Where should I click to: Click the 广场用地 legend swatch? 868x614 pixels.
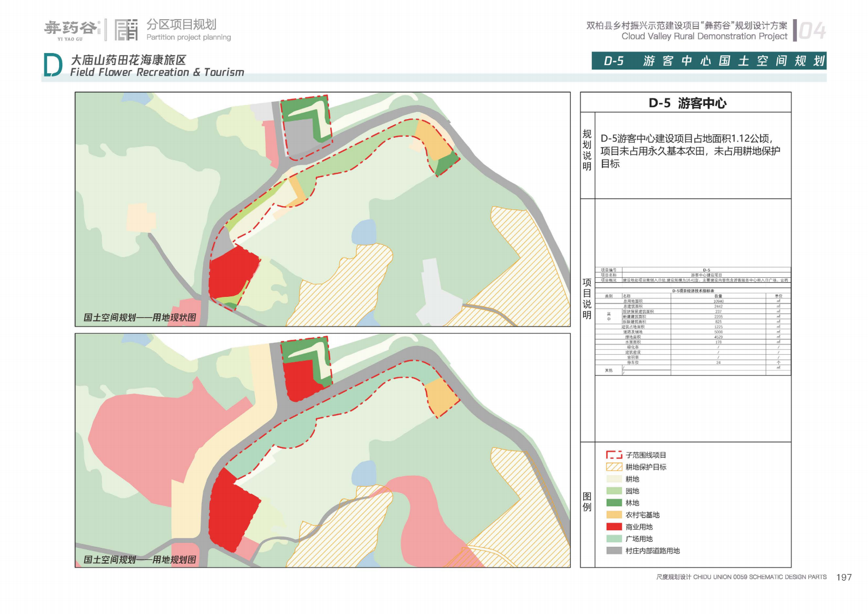click(614, 539)
